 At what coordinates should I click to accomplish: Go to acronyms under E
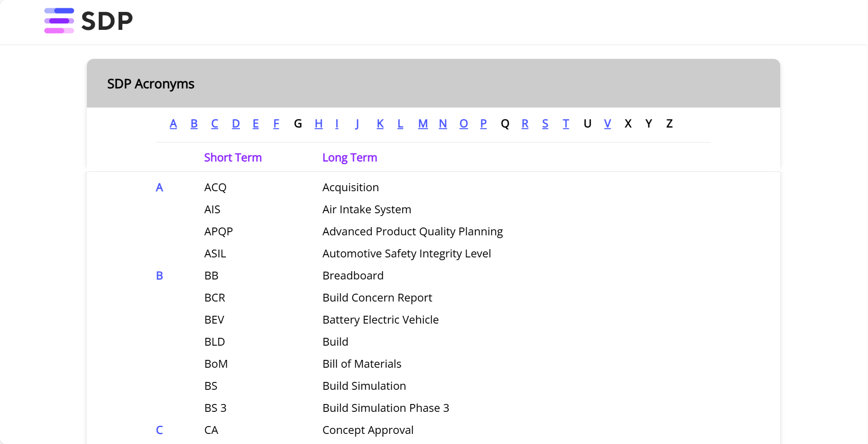[x=256, y=124]
